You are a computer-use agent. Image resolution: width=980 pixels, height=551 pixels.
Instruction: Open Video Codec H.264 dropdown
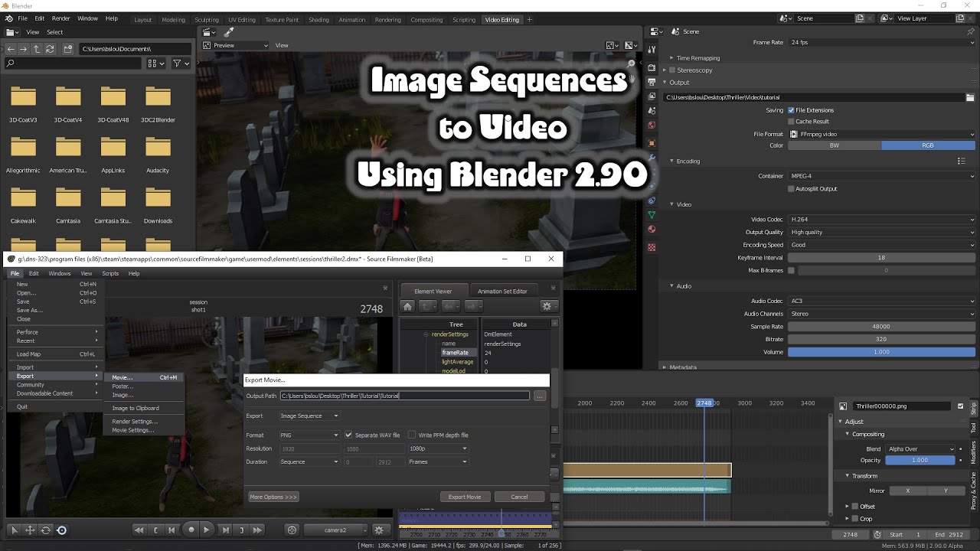[882, 220]
